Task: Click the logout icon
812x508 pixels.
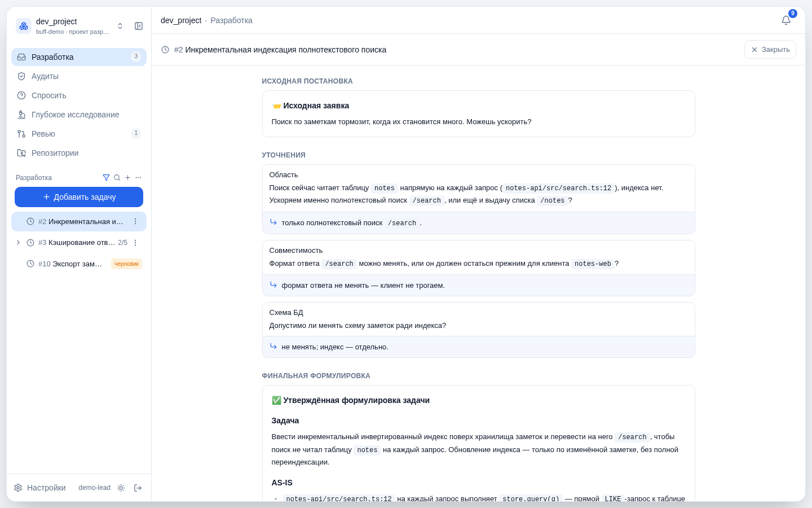Action: point(138,488)
